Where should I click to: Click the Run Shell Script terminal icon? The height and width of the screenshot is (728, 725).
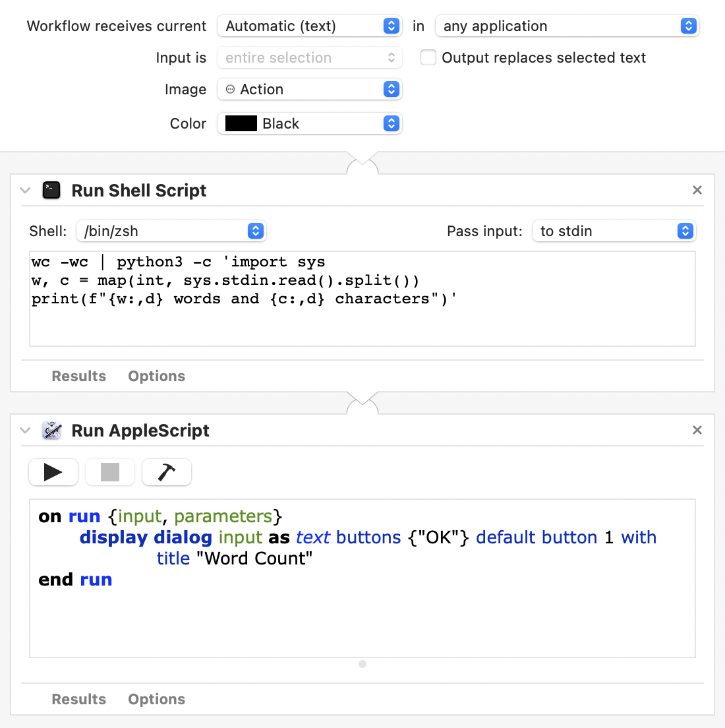[x=51, y=191]
